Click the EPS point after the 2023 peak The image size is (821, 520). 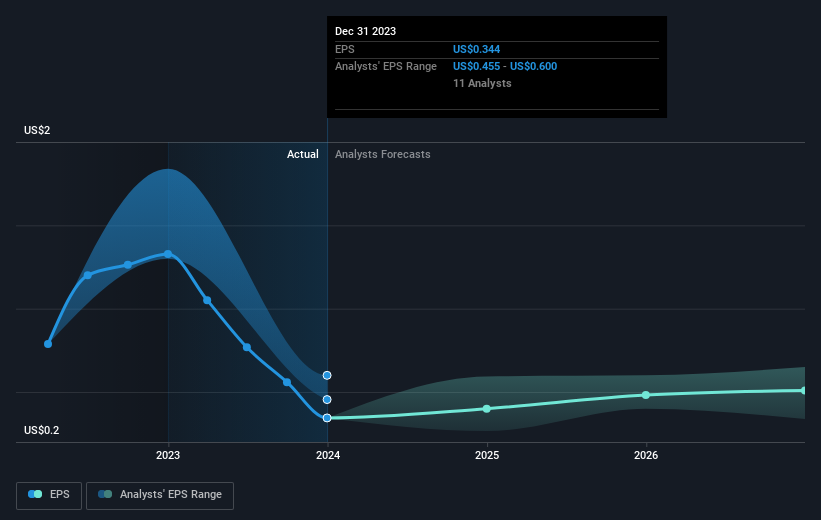pyautogui.click(x=207, y=300)
